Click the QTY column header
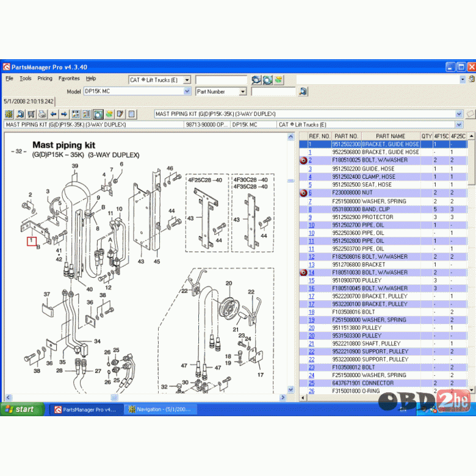Viewport: 476px width, 476px height. pos(427,136)
